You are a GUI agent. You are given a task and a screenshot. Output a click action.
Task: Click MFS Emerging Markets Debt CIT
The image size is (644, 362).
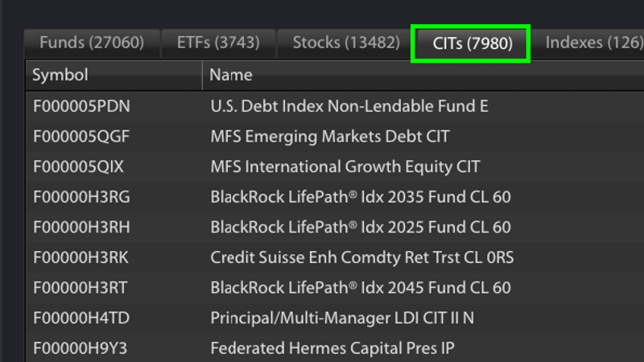coord(330,137)
